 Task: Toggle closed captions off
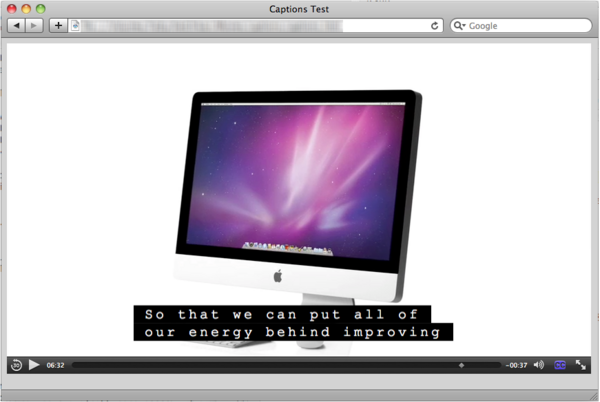(560, 365)
